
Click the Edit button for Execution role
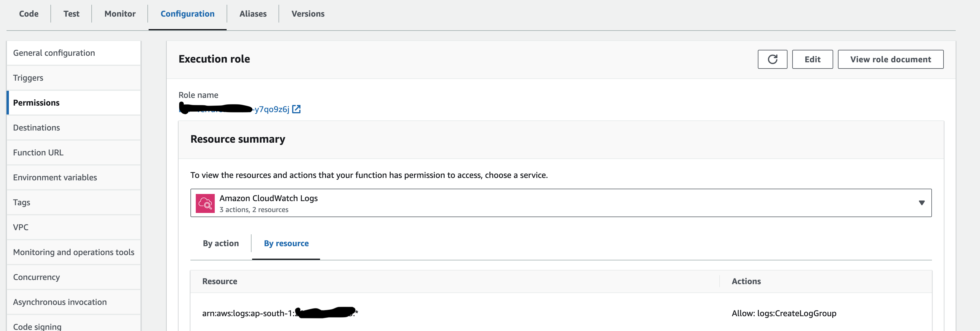pos(812,59)
